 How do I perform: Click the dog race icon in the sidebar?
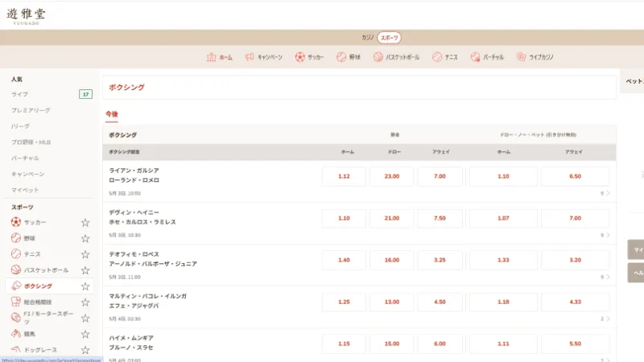coord(16,350)
